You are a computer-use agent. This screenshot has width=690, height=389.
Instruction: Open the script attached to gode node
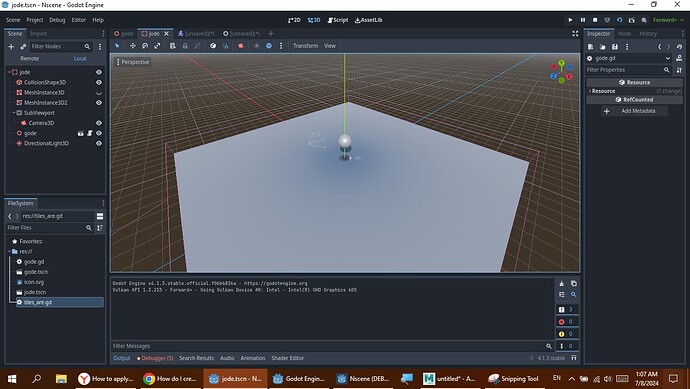tap(89, 133)
